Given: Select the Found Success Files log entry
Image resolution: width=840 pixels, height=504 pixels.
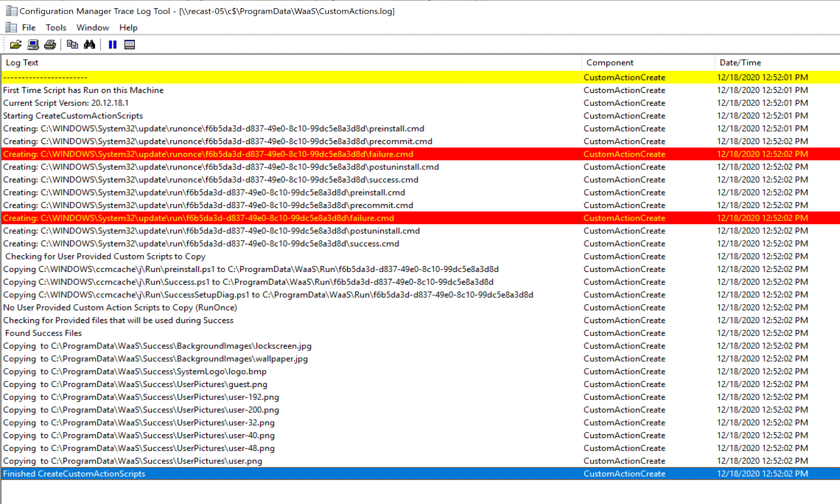Looking at the screenshot, I should click(x=43, y=333).
